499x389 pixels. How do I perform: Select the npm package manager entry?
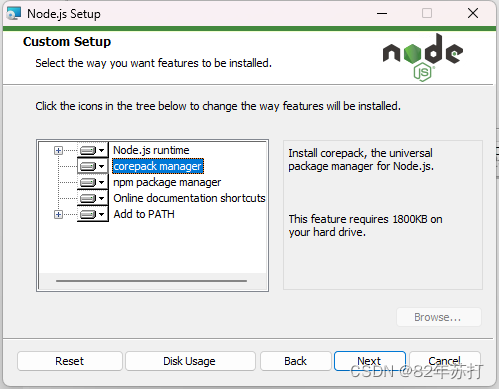(x=167, y=182)
